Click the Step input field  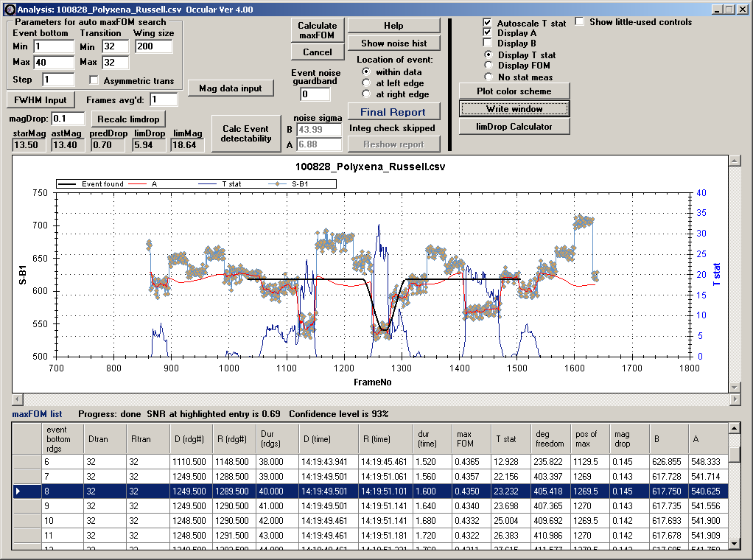tap(58, 80)
